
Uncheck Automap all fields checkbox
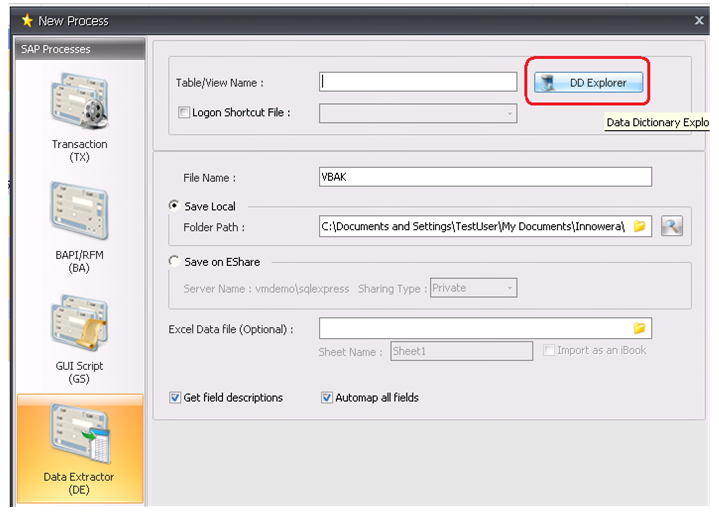pyautogui.click(x=327, y=398)
